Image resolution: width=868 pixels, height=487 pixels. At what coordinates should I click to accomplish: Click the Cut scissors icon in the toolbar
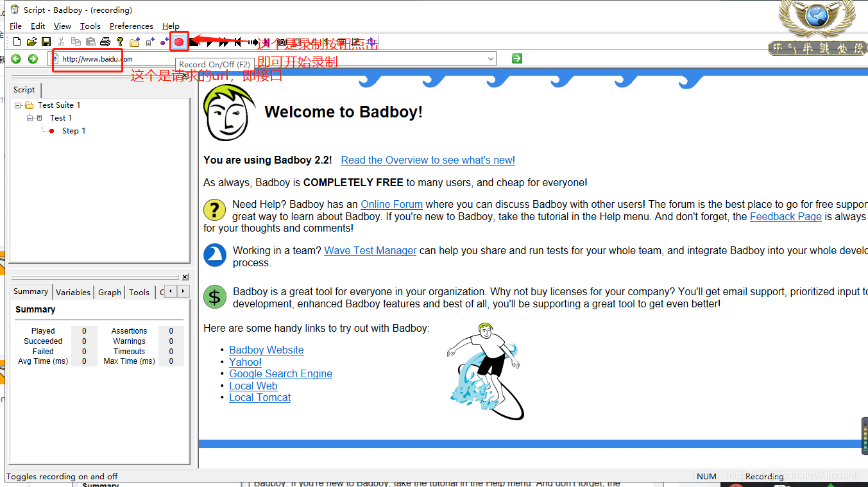(x=61, y=42)
